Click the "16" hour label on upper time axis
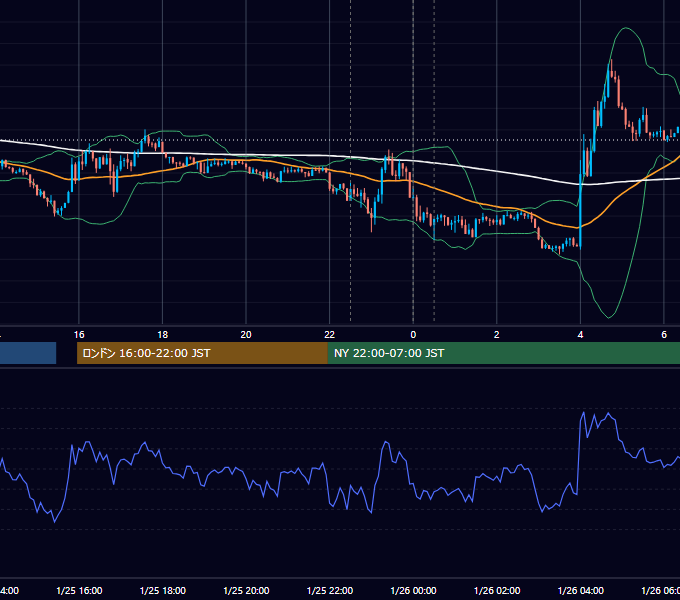680x600 pixels. [79, 335]
